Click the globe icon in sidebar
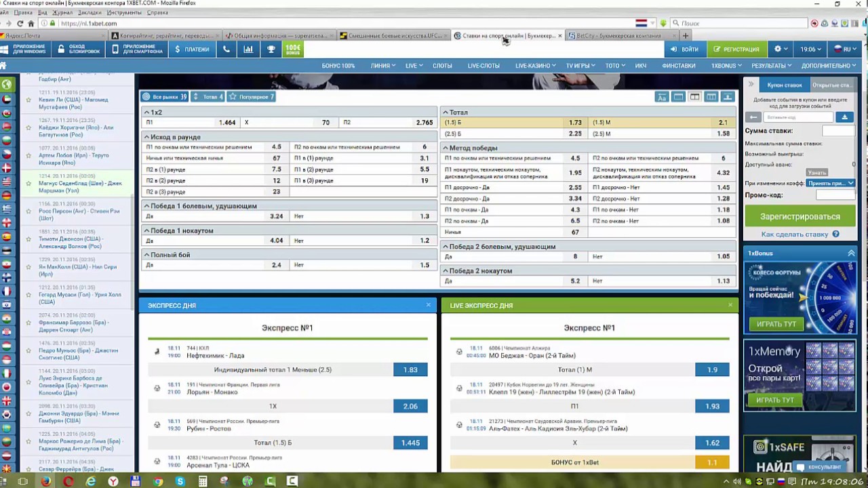 [x=7, y=85]
